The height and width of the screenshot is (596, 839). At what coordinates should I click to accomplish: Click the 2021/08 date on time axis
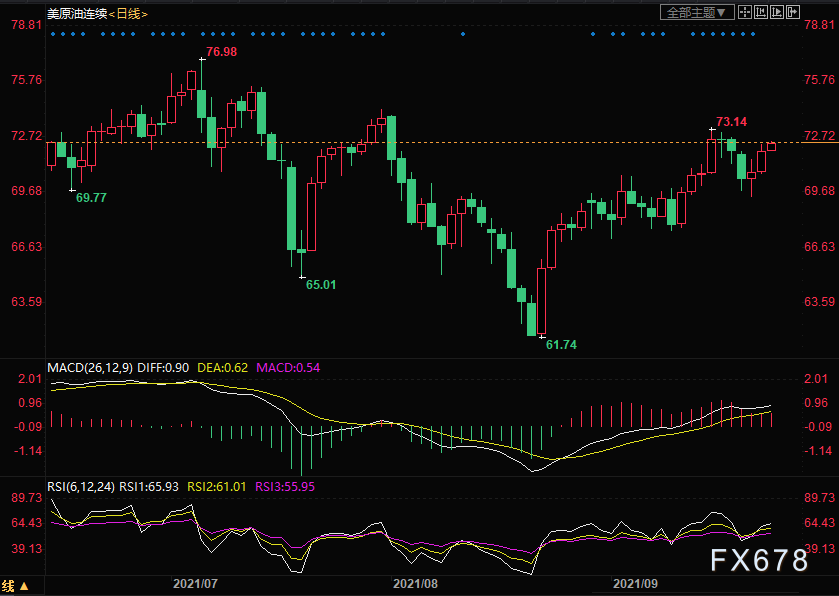415,582
